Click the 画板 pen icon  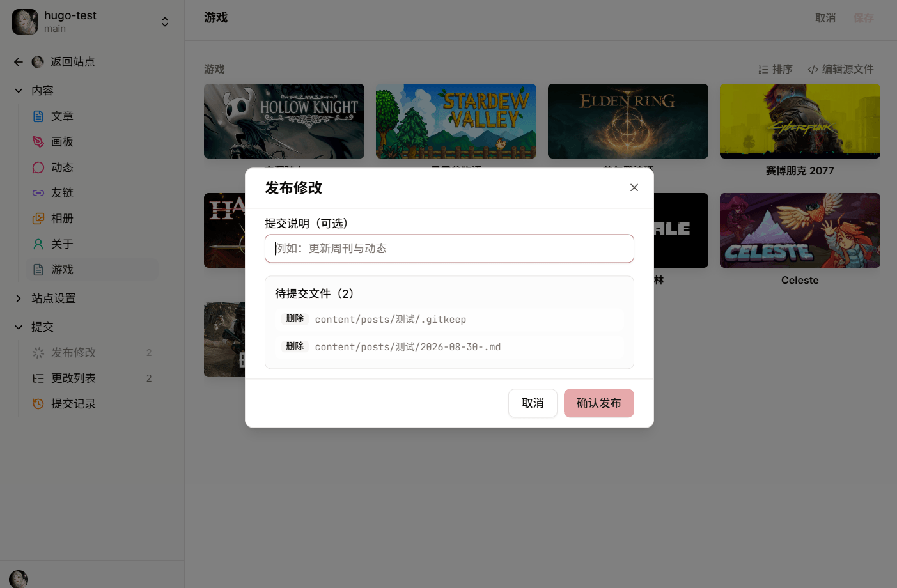point(38,142)
